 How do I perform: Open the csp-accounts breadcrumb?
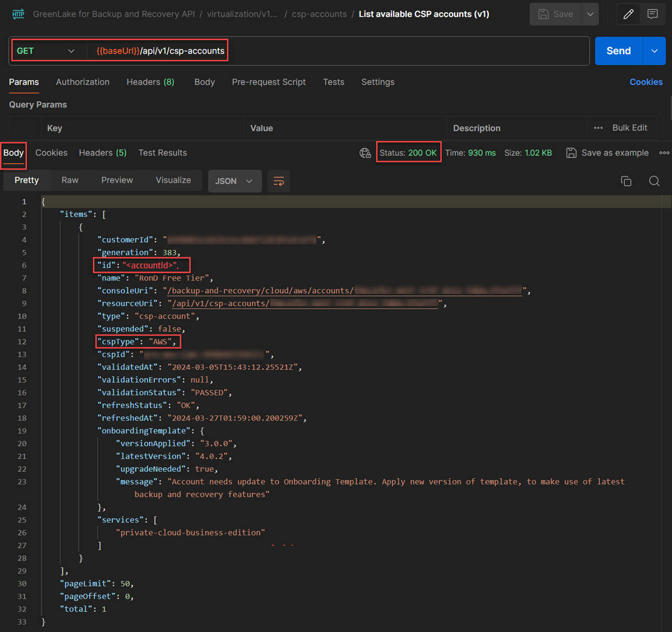pyautogui.click(x=319, y=14)
